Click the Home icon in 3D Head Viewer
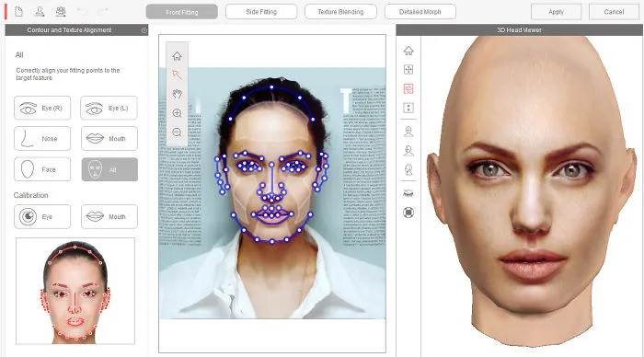The image size is (644, 357). [x=408, y=51]
